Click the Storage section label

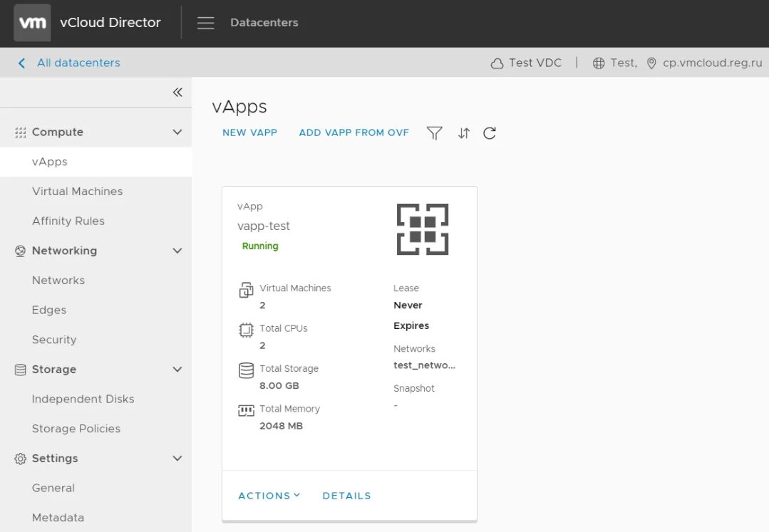(54, 370)
